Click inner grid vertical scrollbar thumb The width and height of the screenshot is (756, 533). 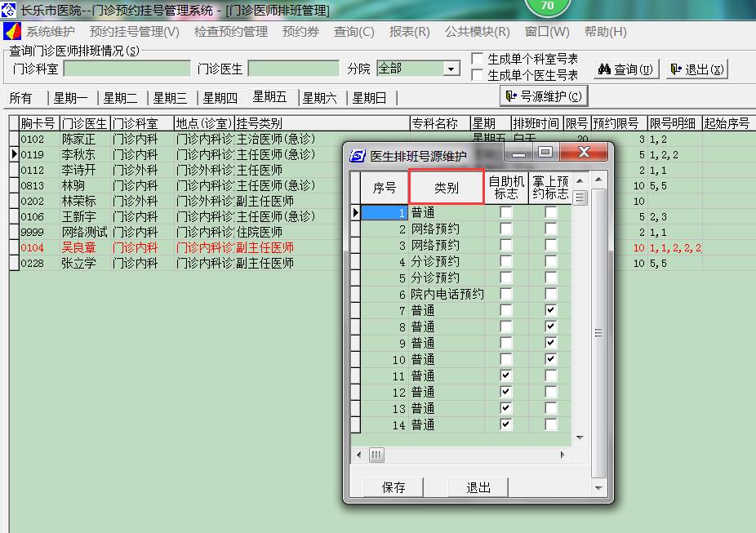pyautogui.click(x=580, y=198)
